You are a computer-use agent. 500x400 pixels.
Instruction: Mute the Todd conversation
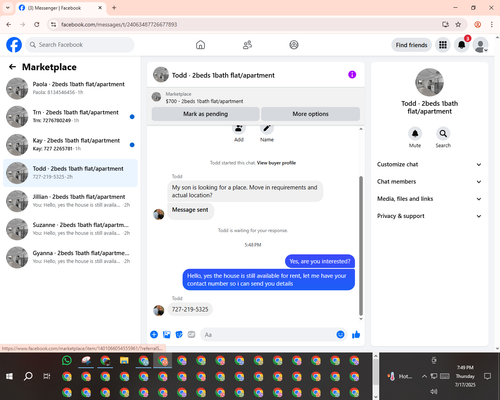[x=415, y=134]
